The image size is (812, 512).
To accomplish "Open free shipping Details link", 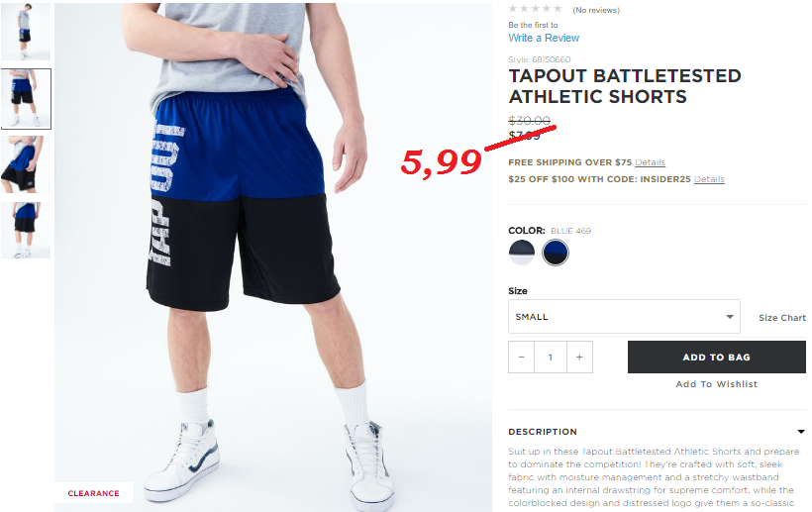I will click(x=650, y=162).
